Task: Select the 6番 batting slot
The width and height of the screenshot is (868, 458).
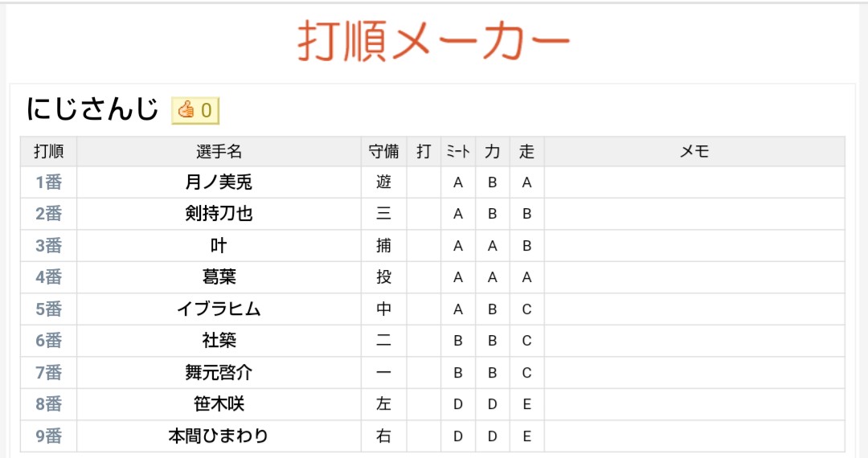Action: [49, 340]
